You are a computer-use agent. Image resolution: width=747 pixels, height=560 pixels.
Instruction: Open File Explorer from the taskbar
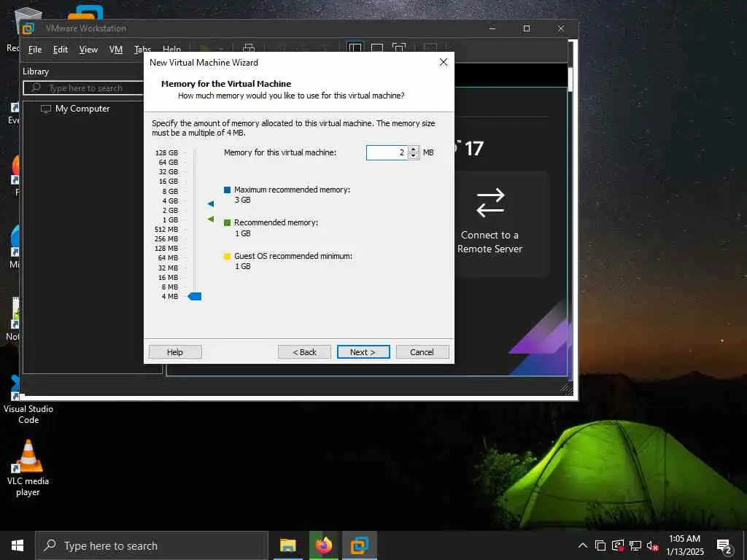(287, 545)
